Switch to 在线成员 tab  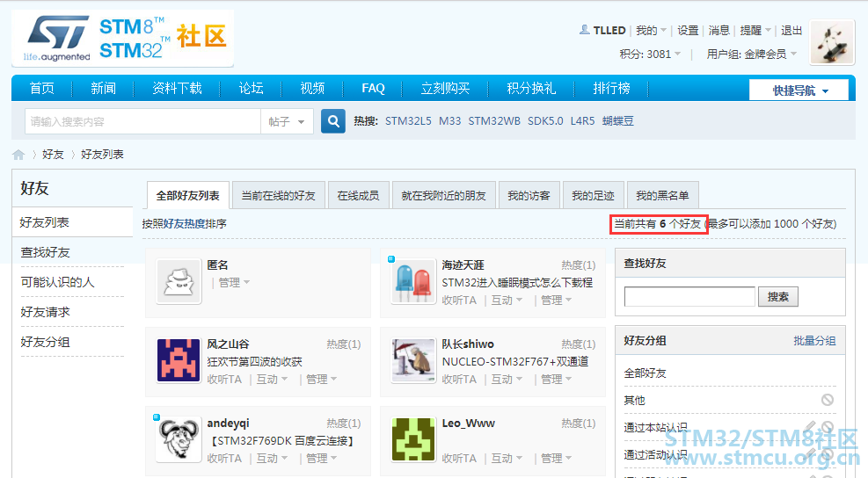coord(358,195)
